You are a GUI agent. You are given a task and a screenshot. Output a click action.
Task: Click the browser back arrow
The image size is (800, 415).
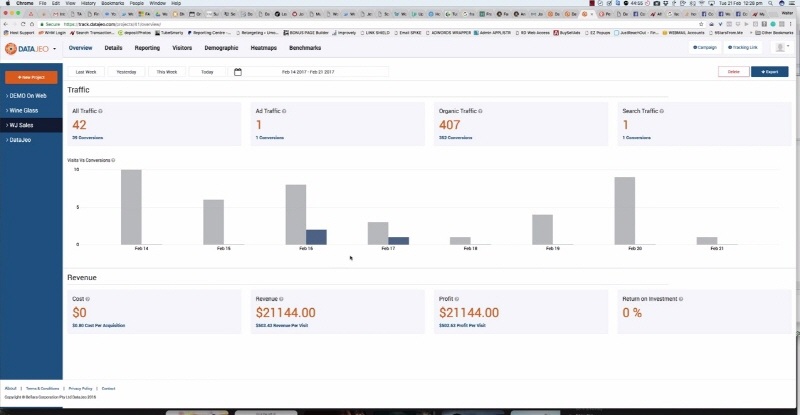[x=6, y=24]
